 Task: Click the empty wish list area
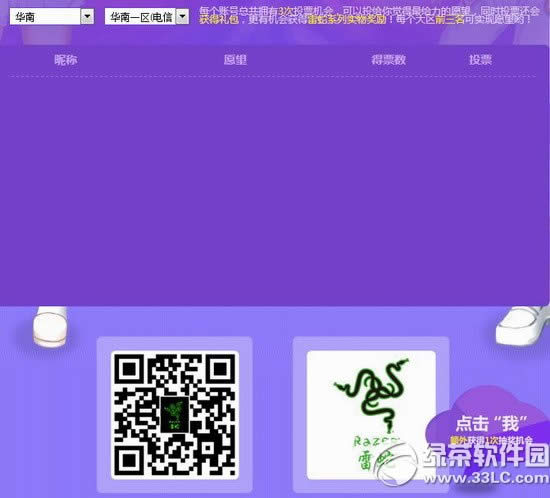[274, 189]
